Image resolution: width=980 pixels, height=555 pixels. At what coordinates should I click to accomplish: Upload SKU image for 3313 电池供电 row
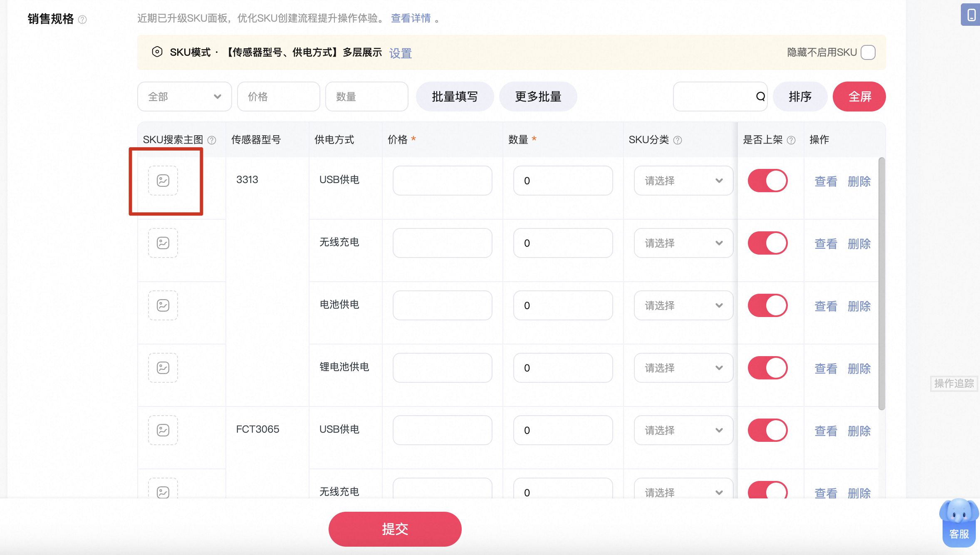[x=163, y=305]
